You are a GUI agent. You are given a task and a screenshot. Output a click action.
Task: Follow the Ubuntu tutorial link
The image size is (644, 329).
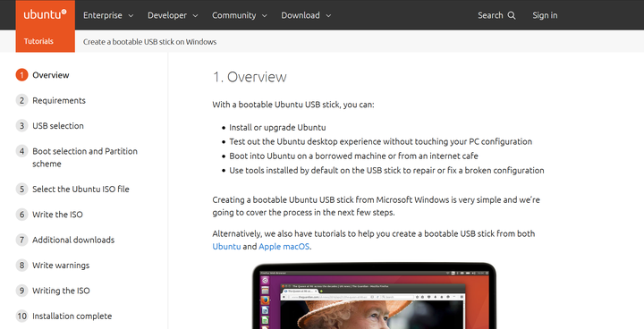226,247
